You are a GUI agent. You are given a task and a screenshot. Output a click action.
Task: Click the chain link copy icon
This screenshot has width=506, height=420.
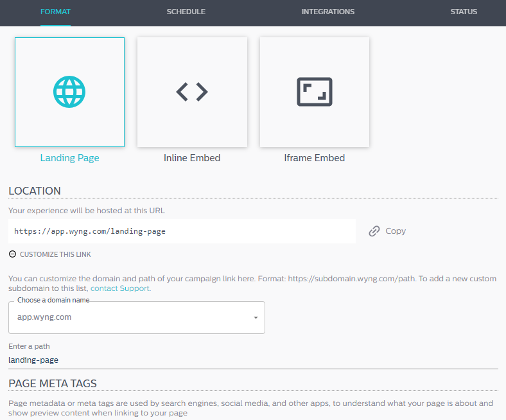click(x=374, y=231)
